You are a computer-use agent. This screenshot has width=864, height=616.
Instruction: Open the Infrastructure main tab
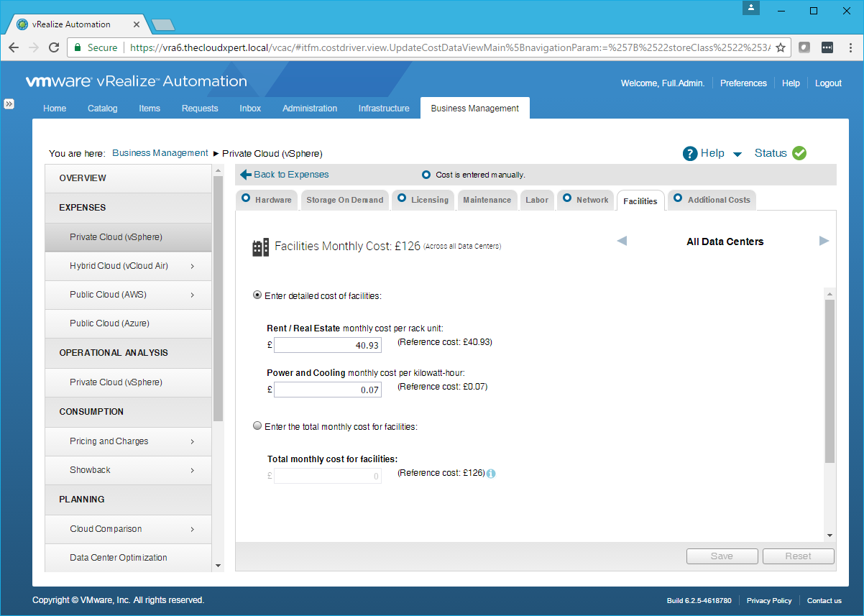384,109
